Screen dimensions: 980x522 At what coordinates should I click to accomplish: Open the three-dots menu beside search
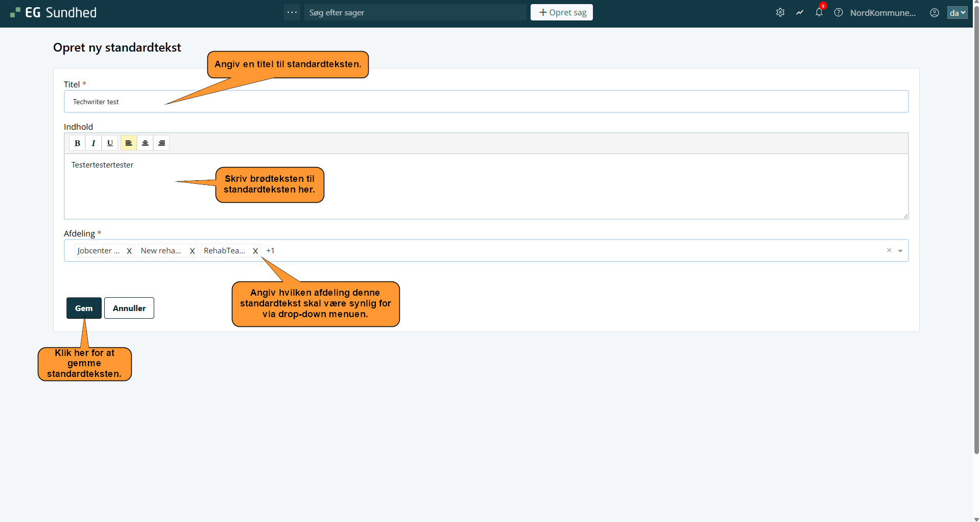pyautogui.click(x=292, y=12)
